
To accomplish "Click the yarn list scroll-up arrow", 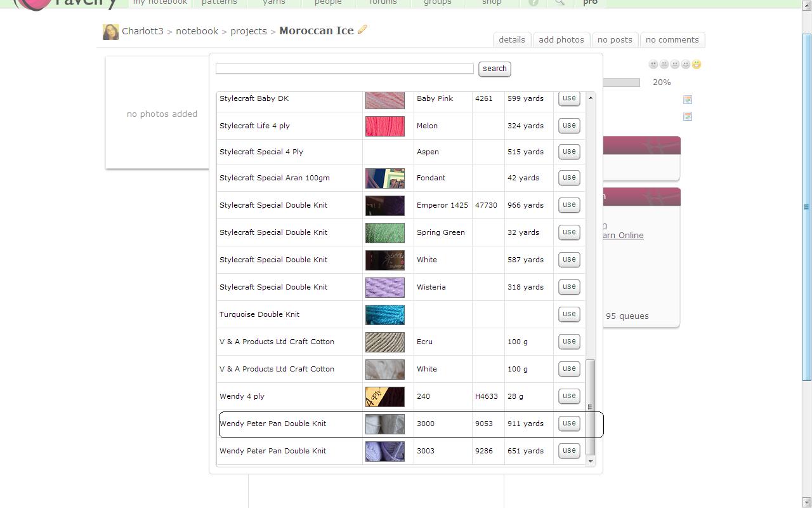I will coord(591,97).
